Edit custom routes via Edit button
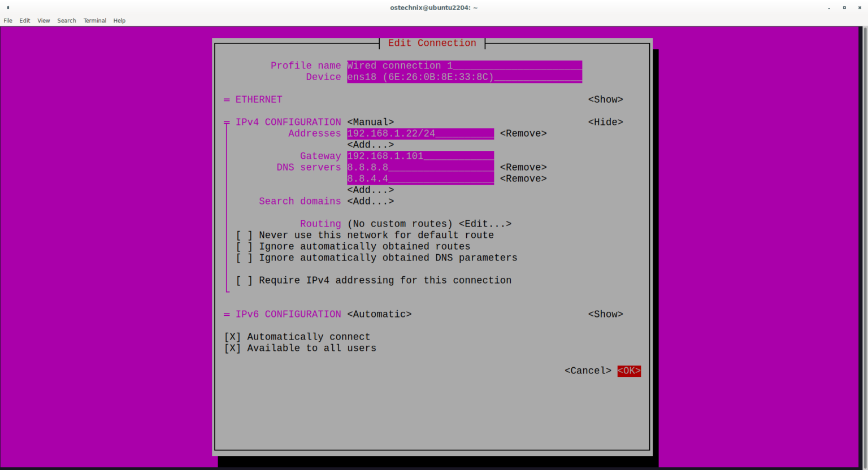868x470 pixels. [x=485, y=224]
